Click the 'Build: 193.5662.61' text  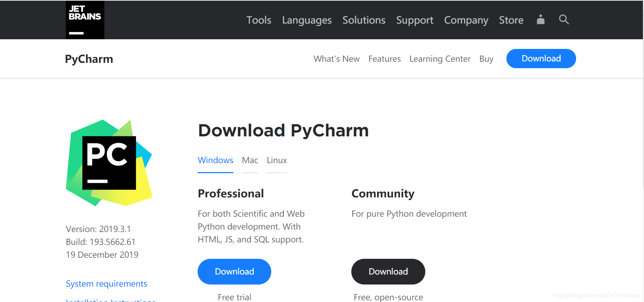click(101, 242)
